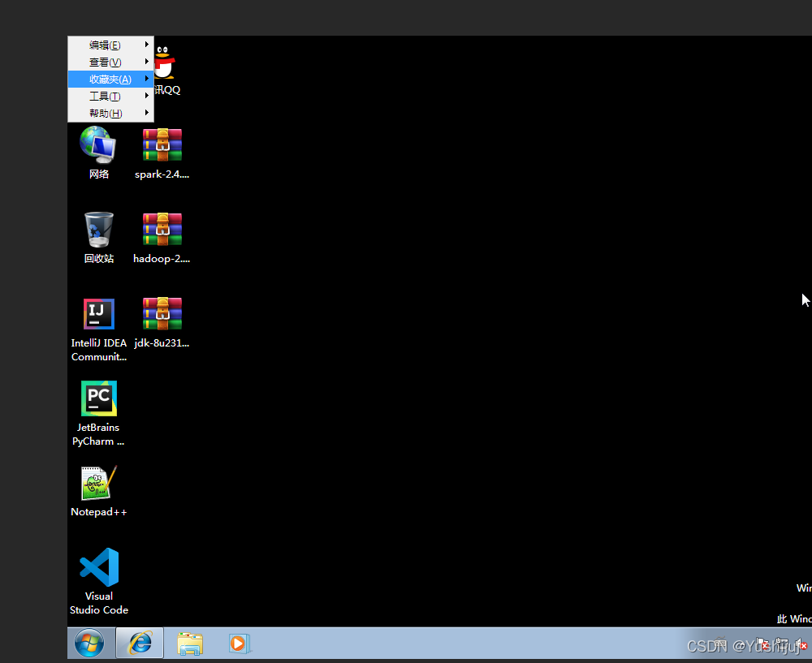Screen dimensions: 812x663
Task: Open the 查看(V) submenu
Action: (x=110, y=62)
